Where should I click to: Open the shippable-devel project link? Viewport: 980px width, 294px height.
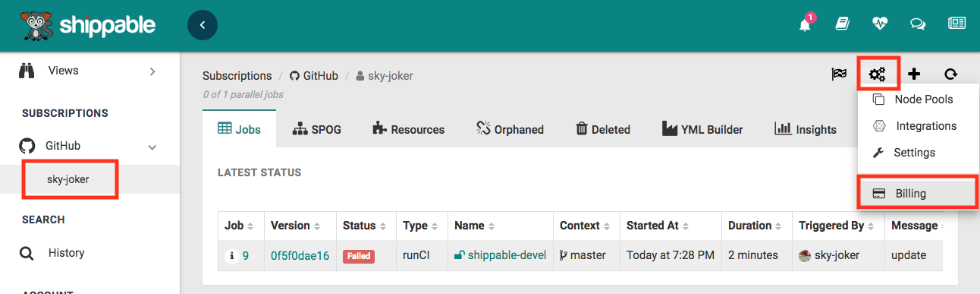coord(501,255)
